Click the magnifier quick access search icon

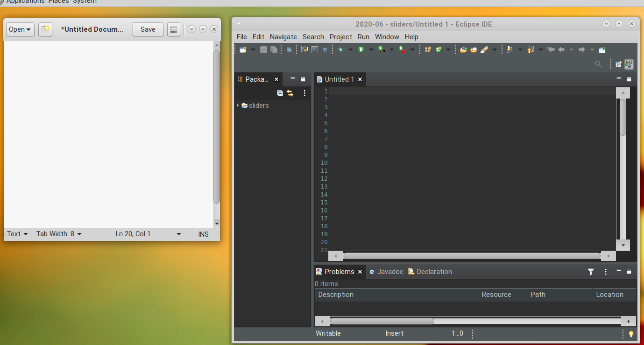pyautogui.click(x=598, y=64)
